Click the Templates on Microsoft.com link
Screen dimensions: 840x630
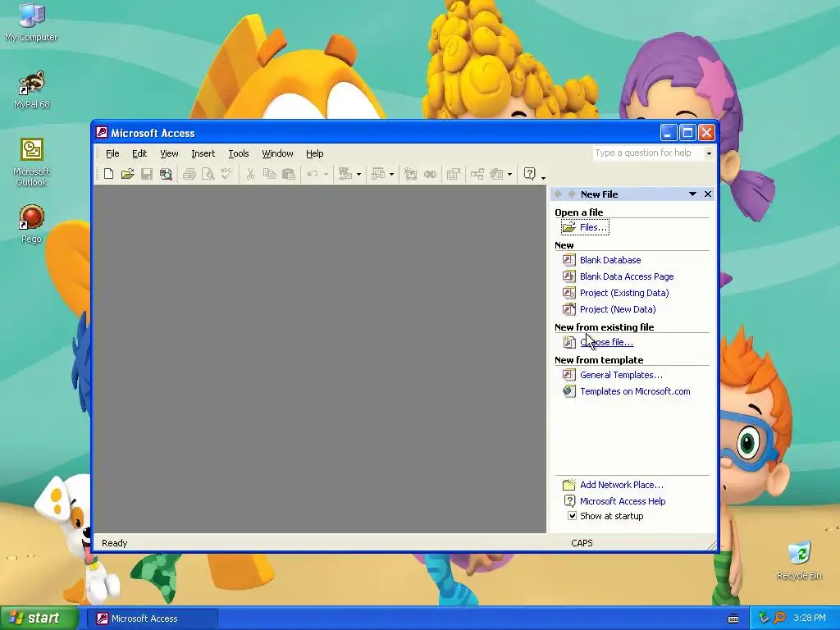point(635,391)
